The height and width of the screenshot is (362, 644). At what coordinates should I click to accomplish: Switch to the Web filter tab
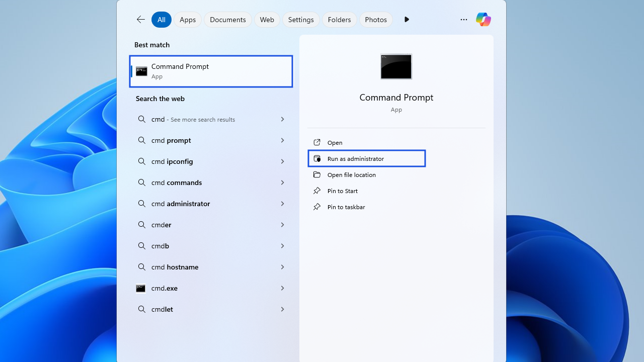[x=267, y=20]
